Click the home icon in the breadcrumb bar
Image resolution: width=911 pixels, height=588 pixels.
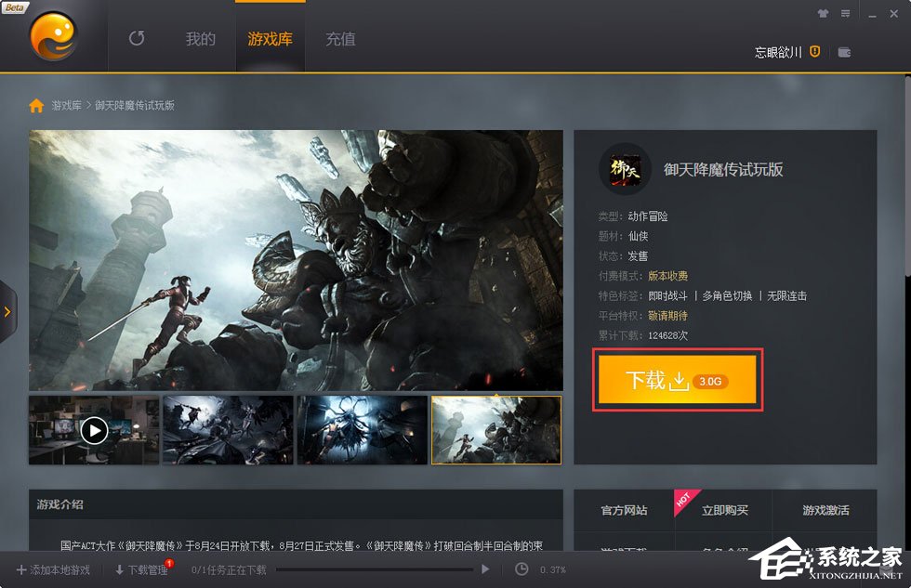click(x=35, y=106)
